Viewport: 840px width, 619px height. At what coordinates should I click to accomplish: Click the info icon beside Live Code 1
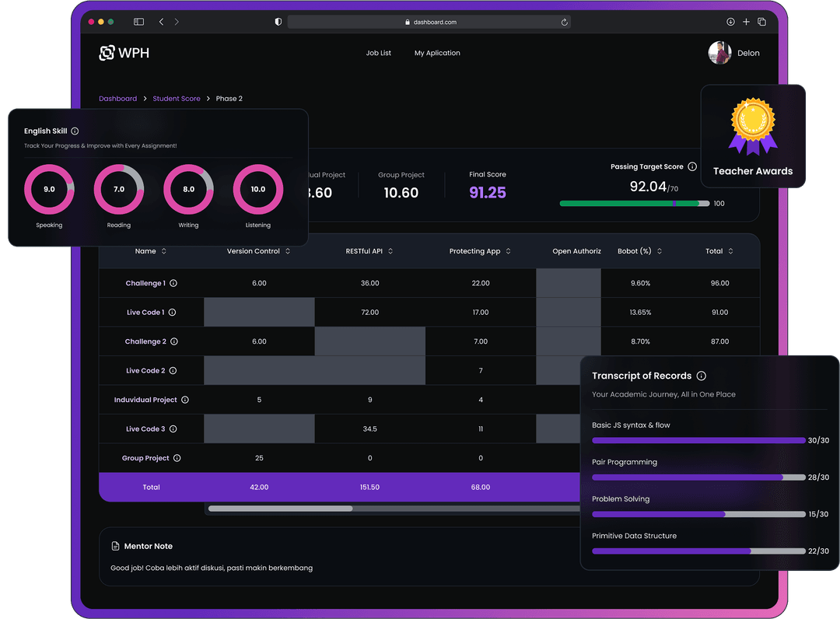tap(173, 313)
